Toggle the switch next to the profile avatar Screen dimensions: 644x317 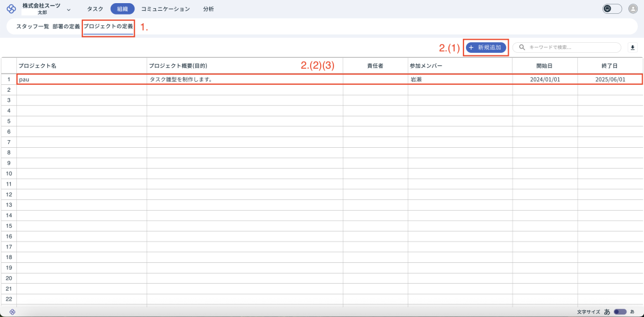(612, 9)
